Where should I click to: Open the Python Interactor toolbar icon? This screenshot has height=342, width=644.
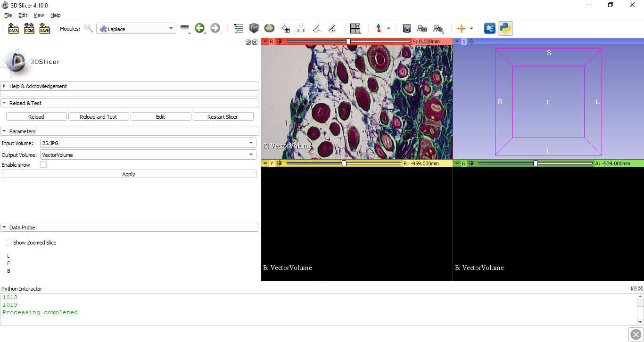click(505, 29)
